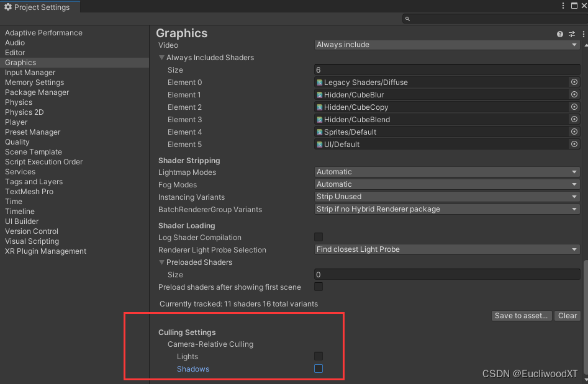This screenshot has height=384, width=588.
Task: Collapse the Always Included Shaders list
Action: (x=161, y=58)
